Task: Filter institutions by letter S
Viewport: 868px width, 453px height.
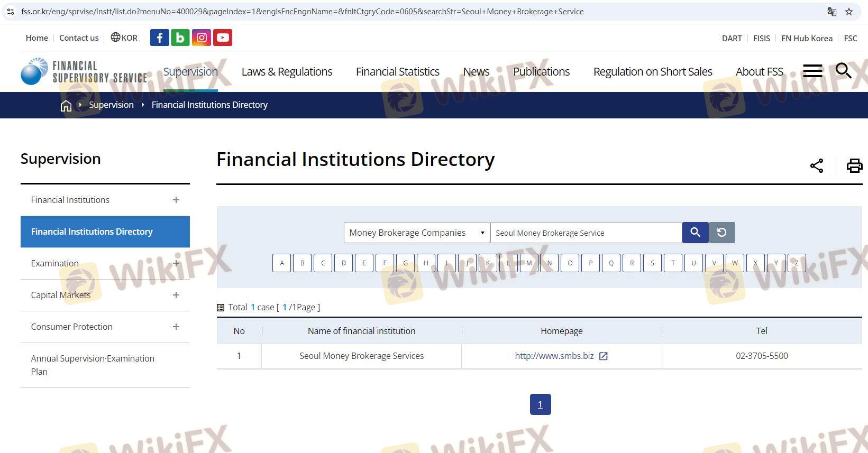Action: click(652, 263)
